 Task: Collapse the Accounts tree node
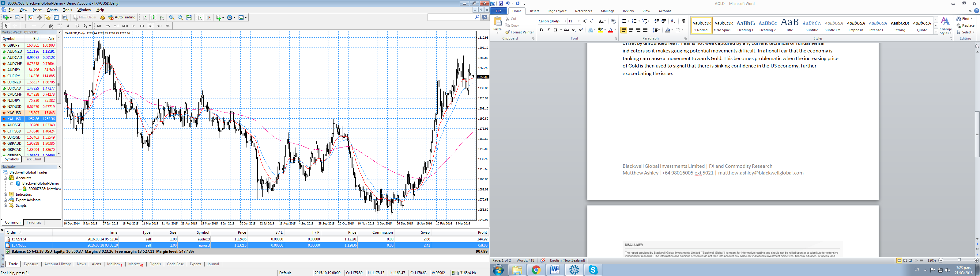coord(6,178)
